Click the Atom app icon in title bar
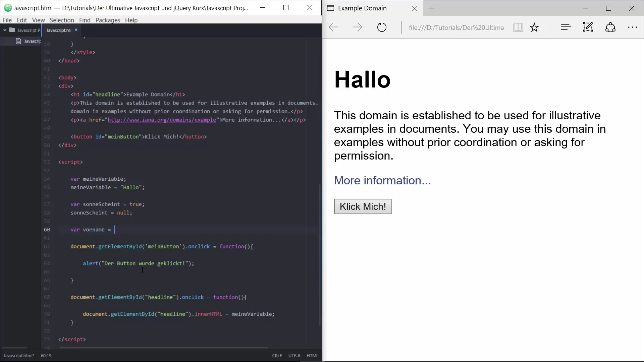 8,8
